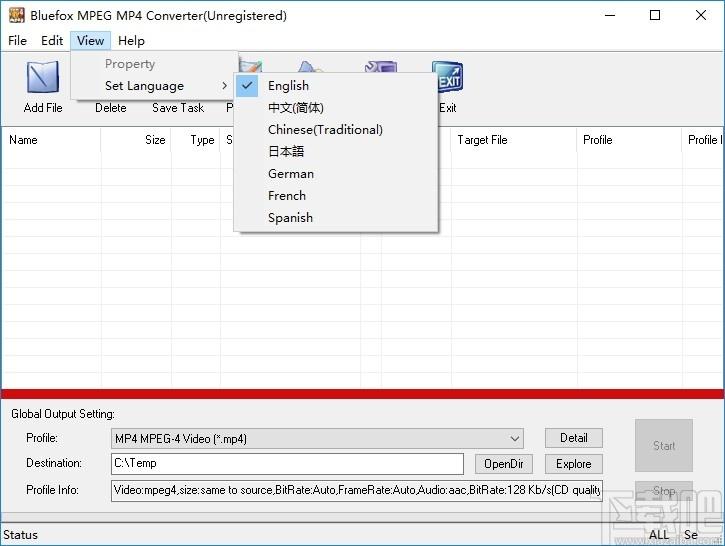Sort by the Type column header
This screenshot has width=725, height=546.
[x=196, y=140]
